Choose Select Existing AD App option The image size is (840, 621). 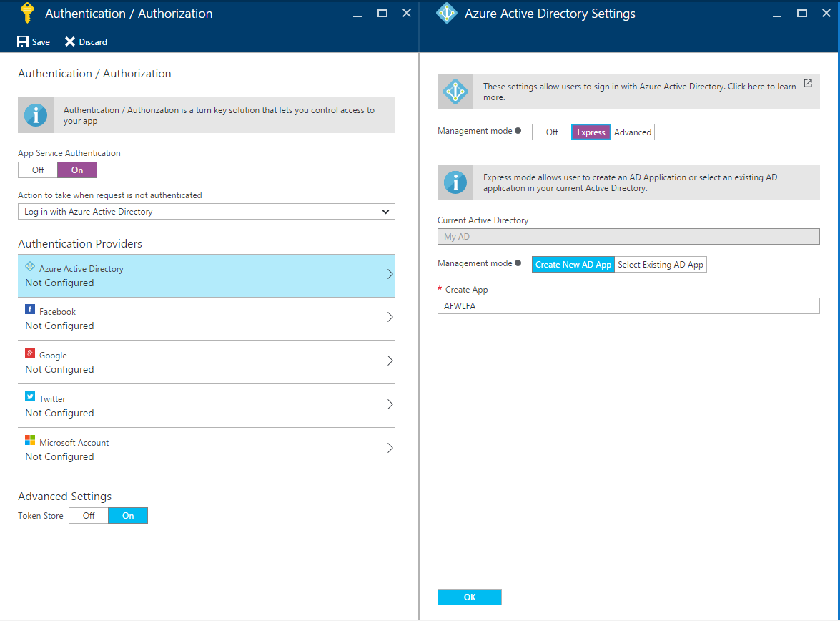[661, 265]
